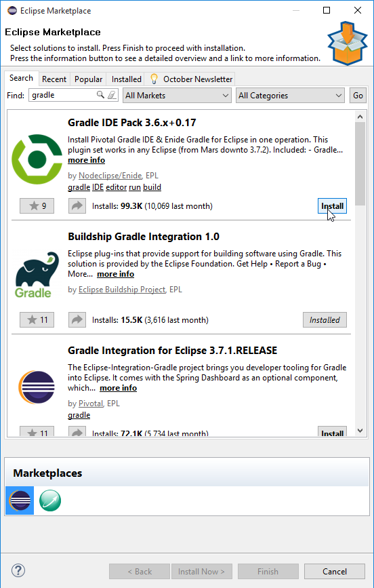Open the Eclipse Buildship Project link

point(122,290)
